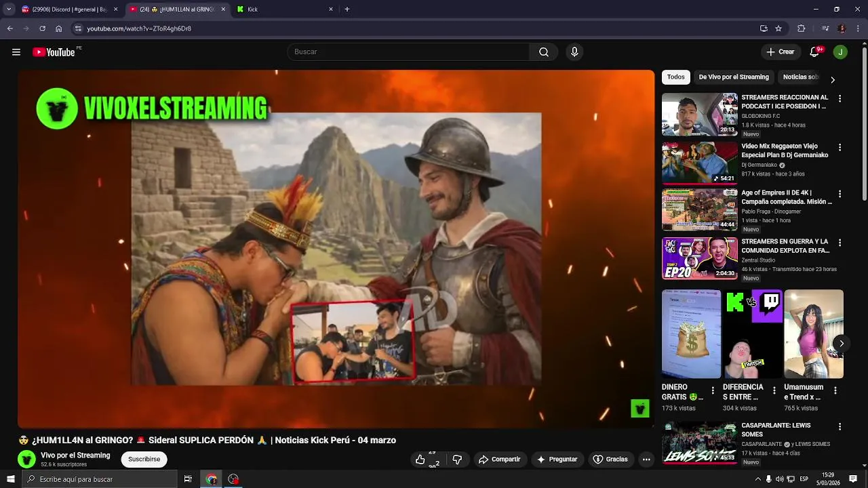Open the Windows Start menu

pos(10,479)
